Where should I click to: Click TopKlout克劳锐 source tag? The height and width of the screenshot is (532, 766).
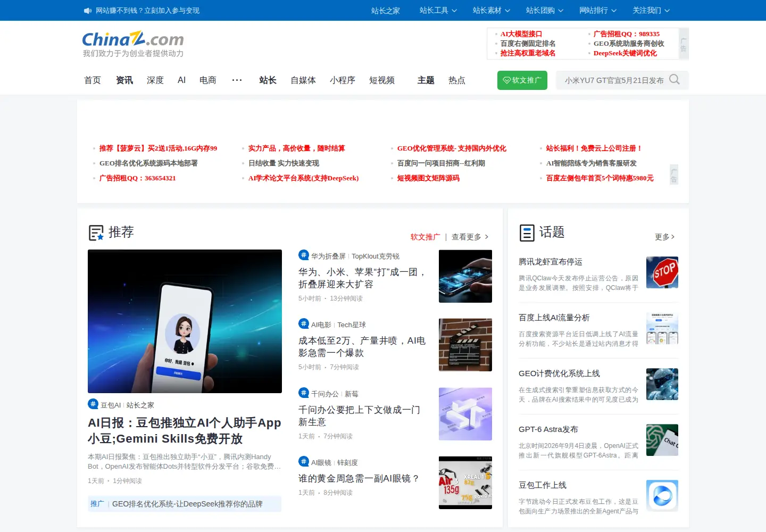(x=376, y=256)
